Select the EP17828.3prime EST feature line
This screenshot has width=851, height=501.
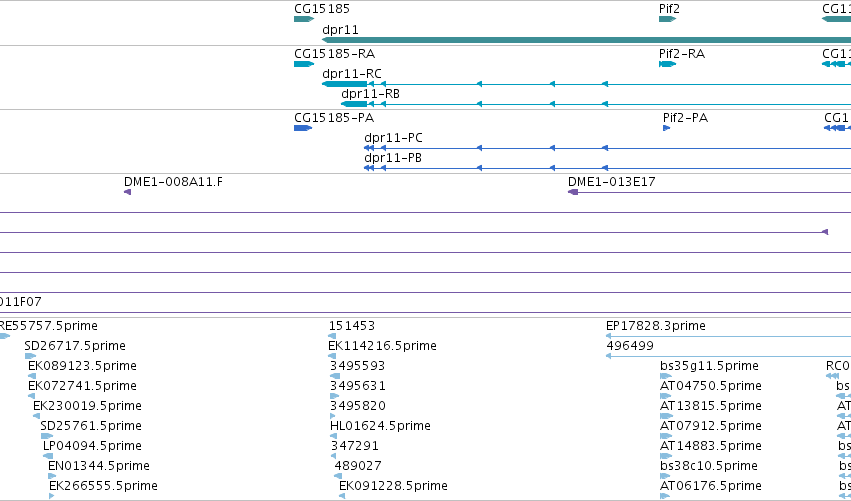click(x=728, y=336)
